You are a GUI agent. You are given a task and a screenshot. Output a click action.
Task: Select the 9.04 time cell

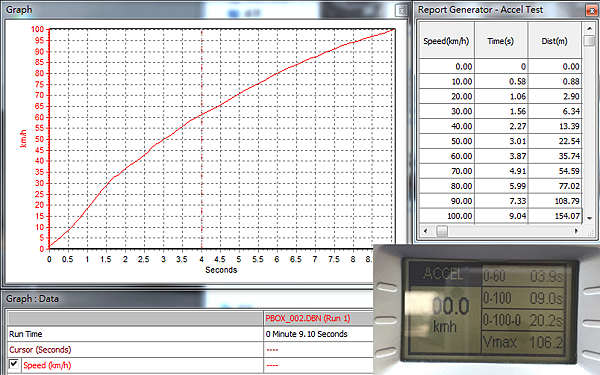tap(501, 216)
